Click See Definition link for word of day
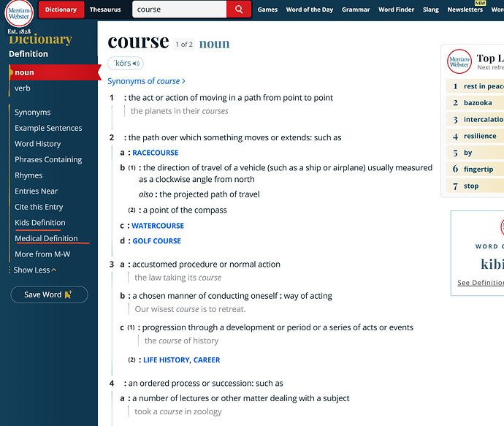The height and width of the screenshot is (426, 504). click(x=481, y=283)
